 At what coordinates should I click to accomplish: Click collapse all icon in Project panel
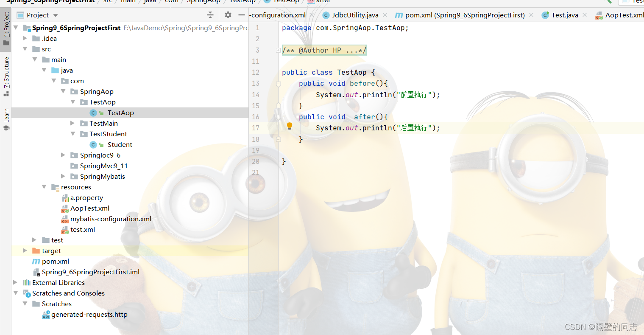coord(210,15)
